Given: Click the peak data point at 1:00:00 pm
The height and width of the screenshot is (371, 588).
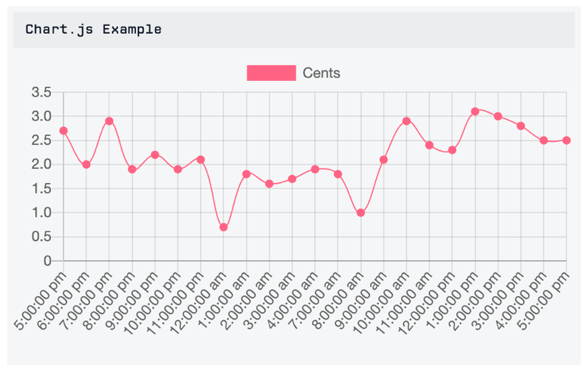Looking at the screenshot, I should pyautogui.click(x=475, y=111).
